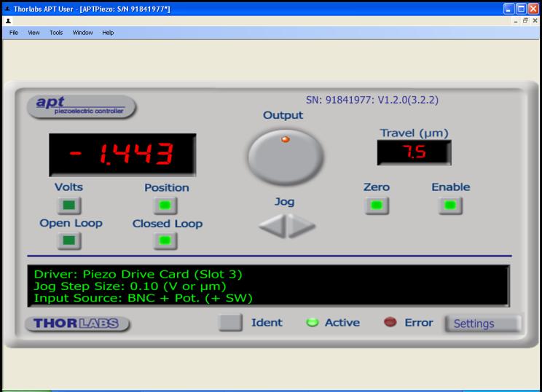This screenshot has height=392, width=542.
Task: Open the Window menu
Action: click(82, 33)
